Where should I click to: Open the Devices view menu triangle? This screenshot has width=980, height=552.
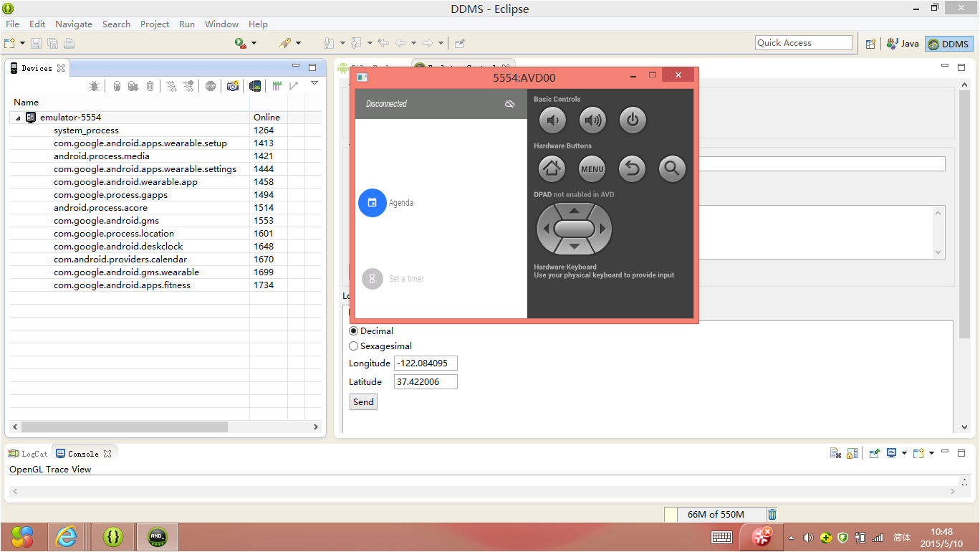pos(314,84)
